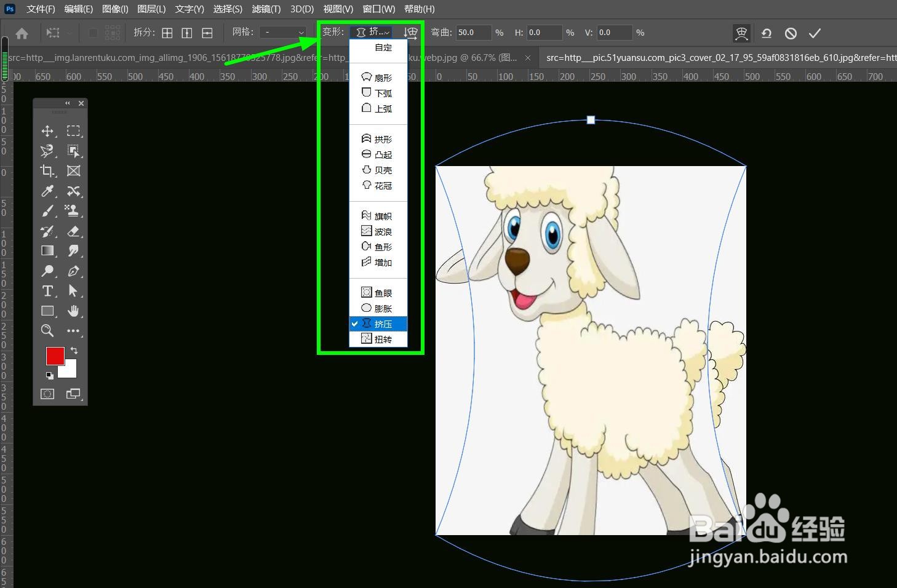
Task: Select the Zoom magnifier tool
Action: coord(47,331)
